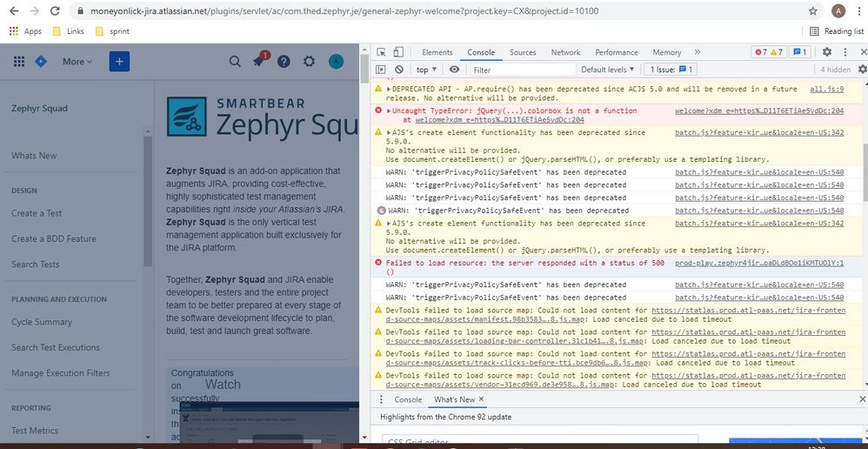Open the Jira user avatar menu
The width and height of the screenshot is (868, 449).
tap(336, 62)
